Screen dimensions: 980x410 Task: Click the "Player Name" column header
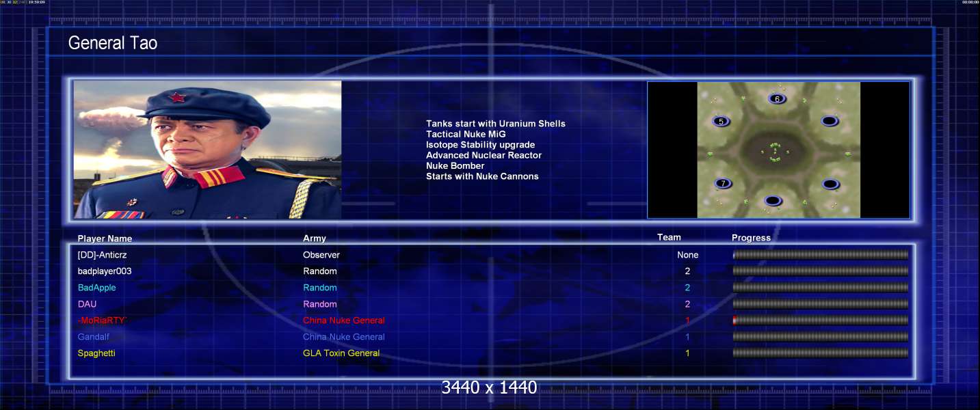105,238
